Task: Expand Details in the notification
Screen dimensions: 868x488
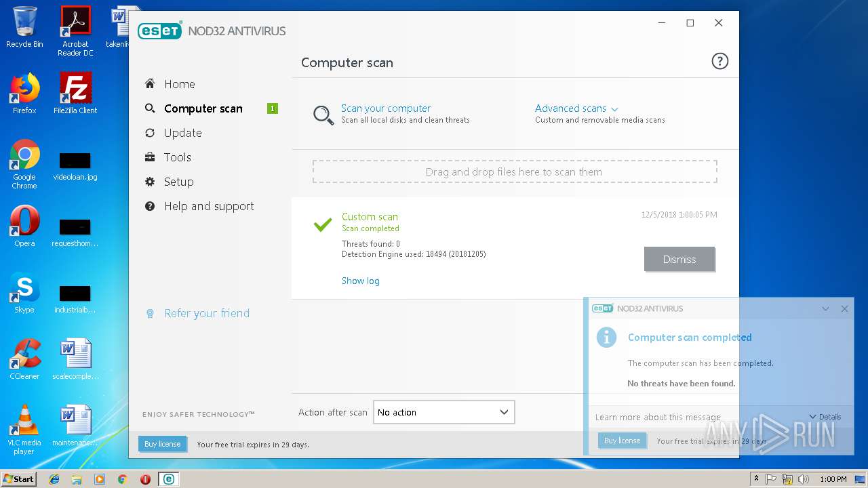Action: [x=825, y=417]
